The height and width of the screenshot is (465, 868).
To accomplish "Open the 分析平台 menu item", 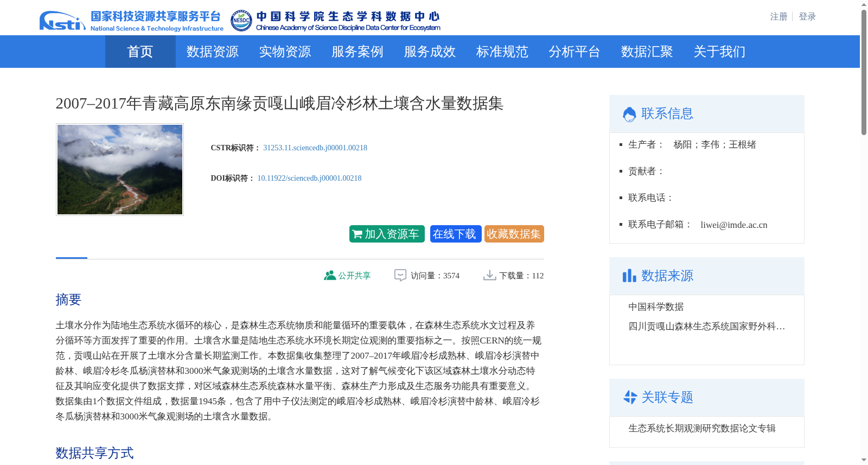I will [575, 52].
